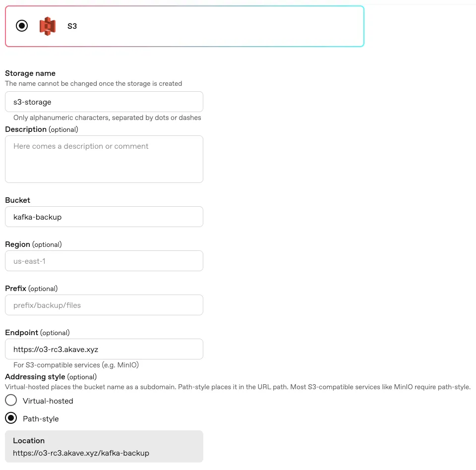Click the Region field showing us-east-1 placeholder
The image size is (476, 470).
coord(104,261)
